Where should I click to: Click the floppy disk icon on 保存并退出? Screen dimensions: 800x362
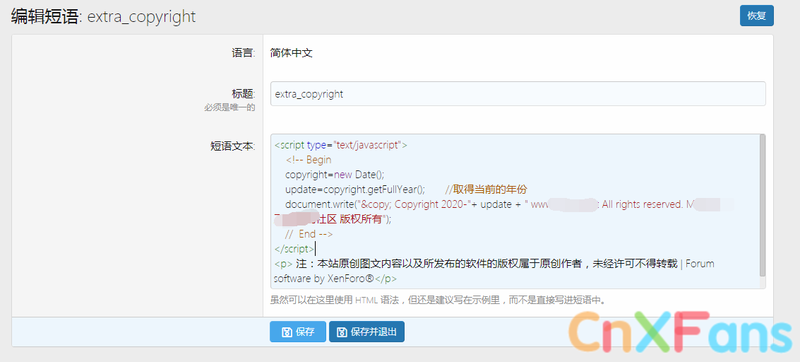(x=341, y=332)
